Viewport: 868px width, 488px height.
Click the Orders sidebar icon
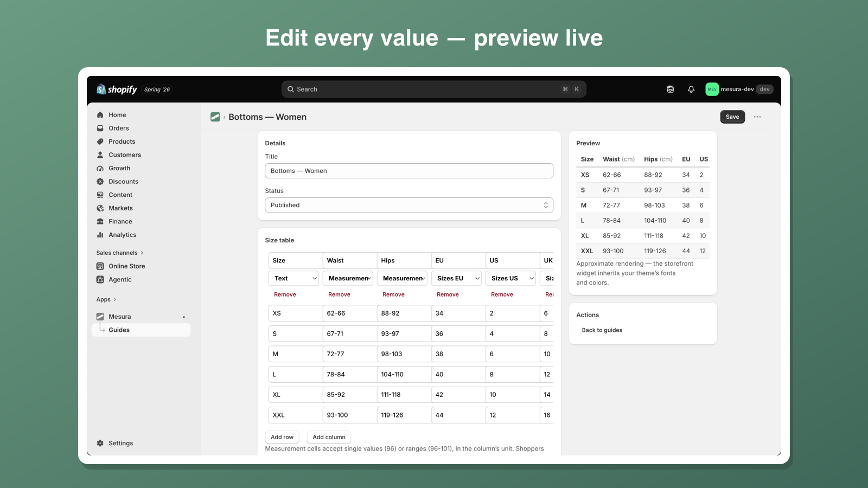[100, 129]
